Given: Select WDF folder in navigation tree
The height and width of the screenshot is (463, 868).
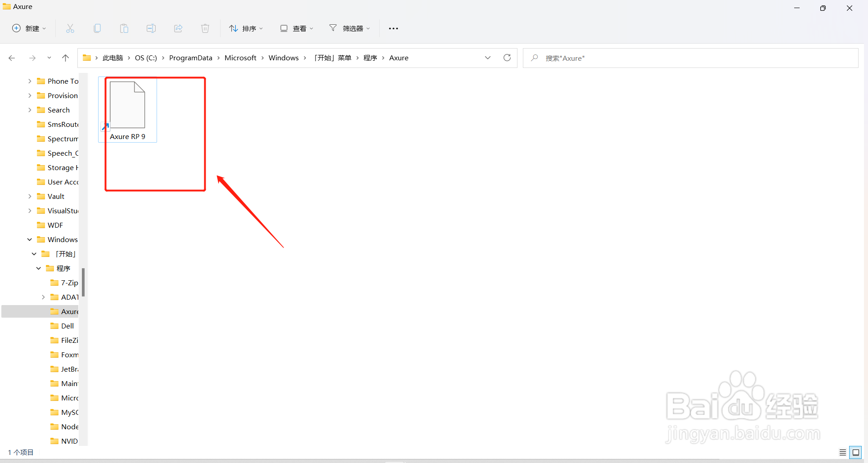Looking at the screenshot, I should coord(50,225).
